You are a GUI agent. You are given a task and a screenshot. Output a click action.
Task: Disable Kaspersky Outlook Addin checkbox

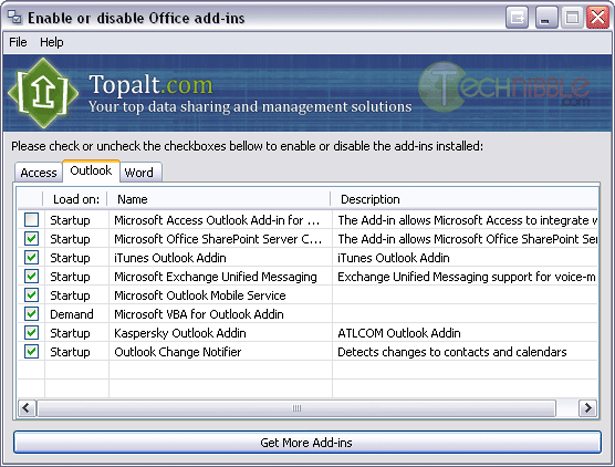pos(31,333)
